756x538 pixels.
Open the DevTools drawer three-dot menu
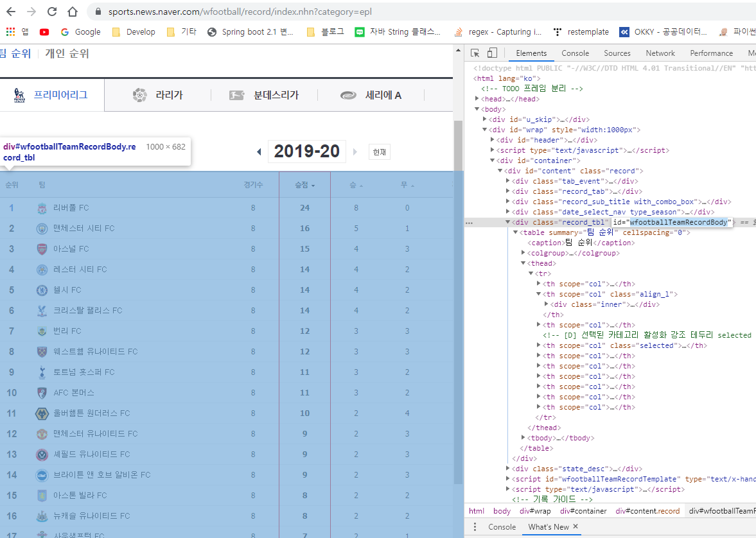pyautogui.click(x=475, y=527)
